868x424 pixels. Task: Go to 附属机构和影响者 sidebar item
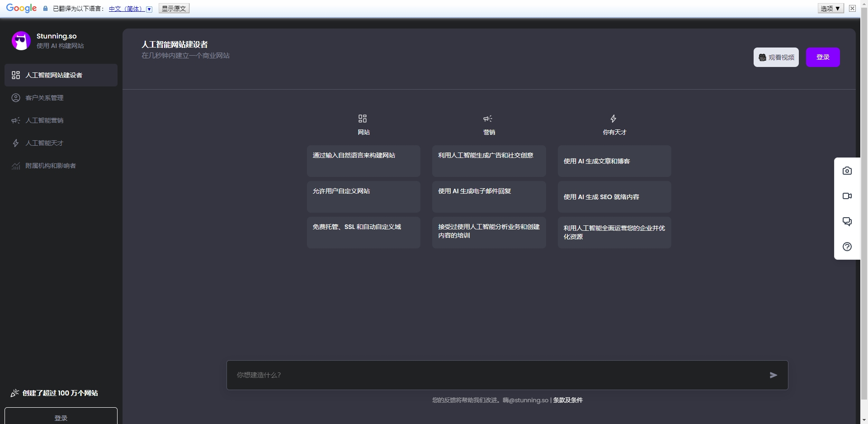(x=50, y=166)
